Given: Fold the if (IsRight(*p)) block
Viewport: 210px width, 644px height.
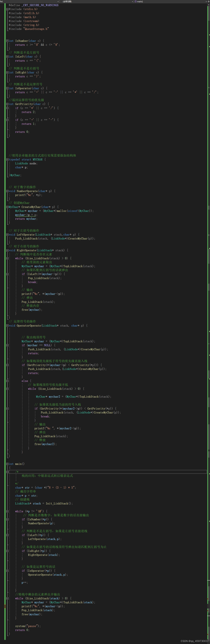Looking at the screenshot, I should (7, 551).
